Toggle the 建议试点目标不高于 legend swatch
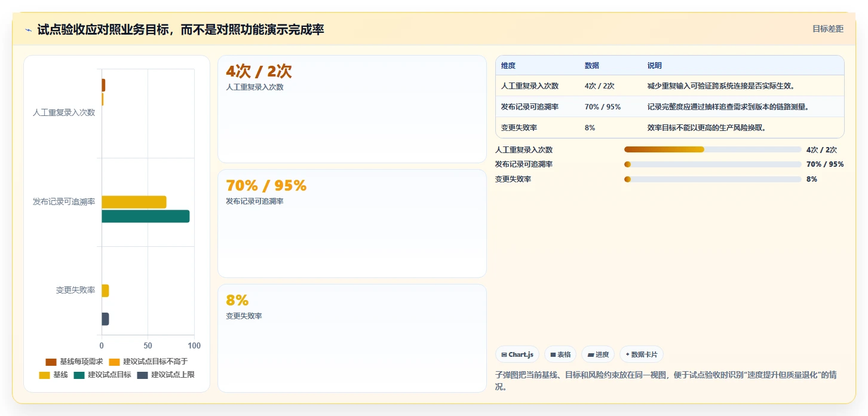 114,362
